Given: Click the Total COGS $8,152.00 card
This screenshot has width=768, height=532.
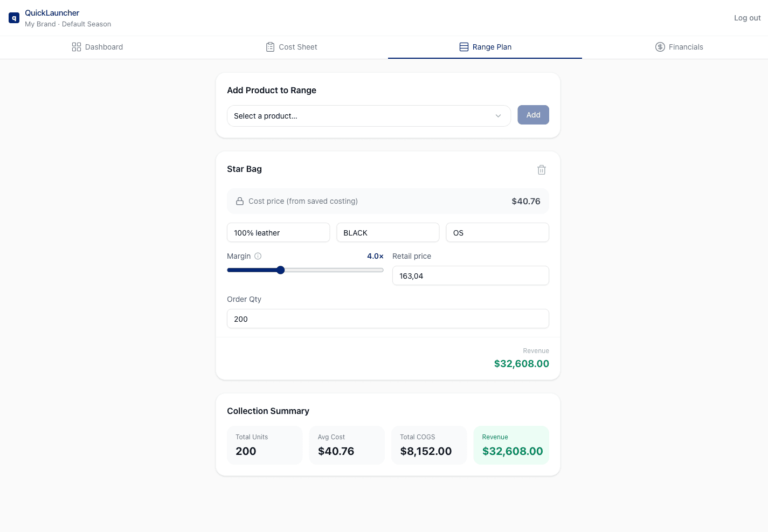Looking at the screenshot, I should [x=429, y=445].
